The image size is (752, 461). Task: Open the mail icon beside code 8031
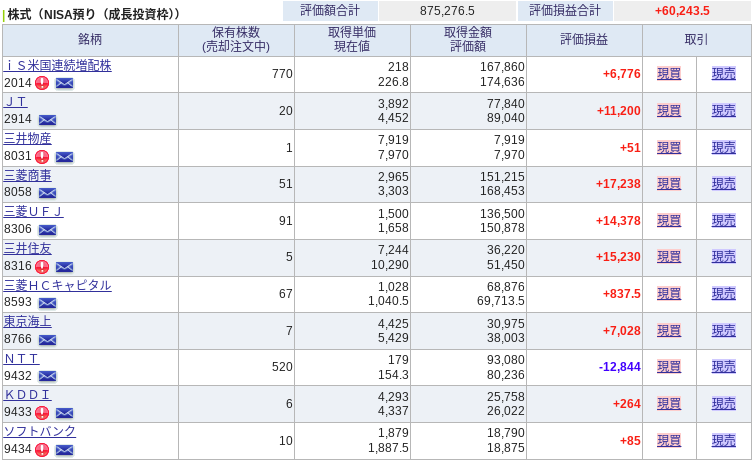(x=64, y=157)
